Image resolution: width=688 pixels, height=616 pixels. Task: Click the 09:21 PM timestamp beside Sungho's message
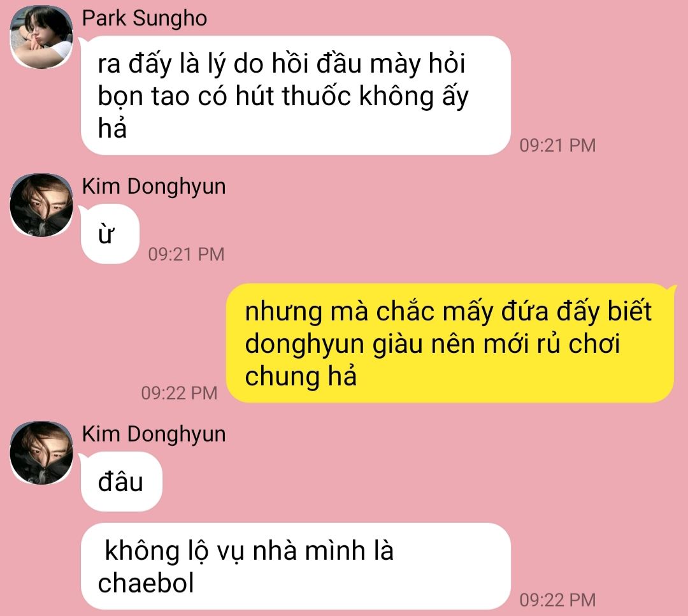pyautogui.click(x=557, y=146)
